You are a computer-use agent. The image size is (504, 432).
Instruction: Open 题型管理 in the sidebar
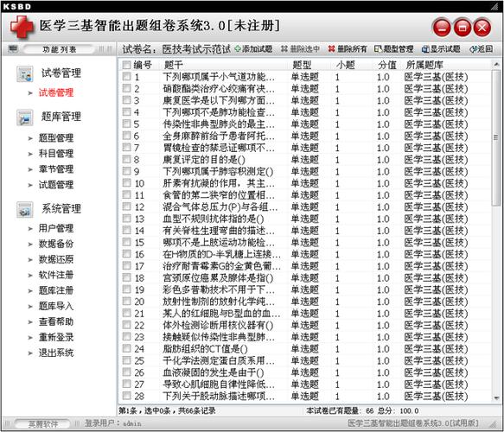tap(56, 138)
